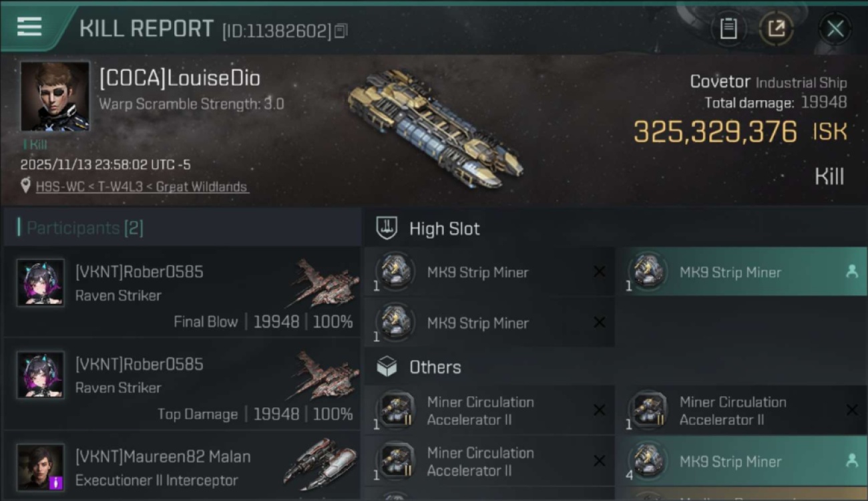
Task: Tap the person icon on Others MK9 Strip Miner
Action: pos(851,461)
